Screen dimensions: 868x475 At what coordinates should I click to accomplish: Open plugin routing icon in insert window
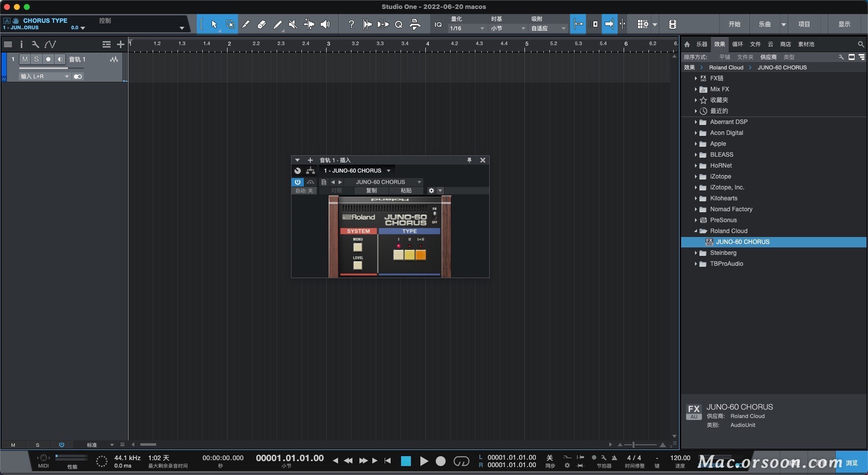[x=310, y=171]
